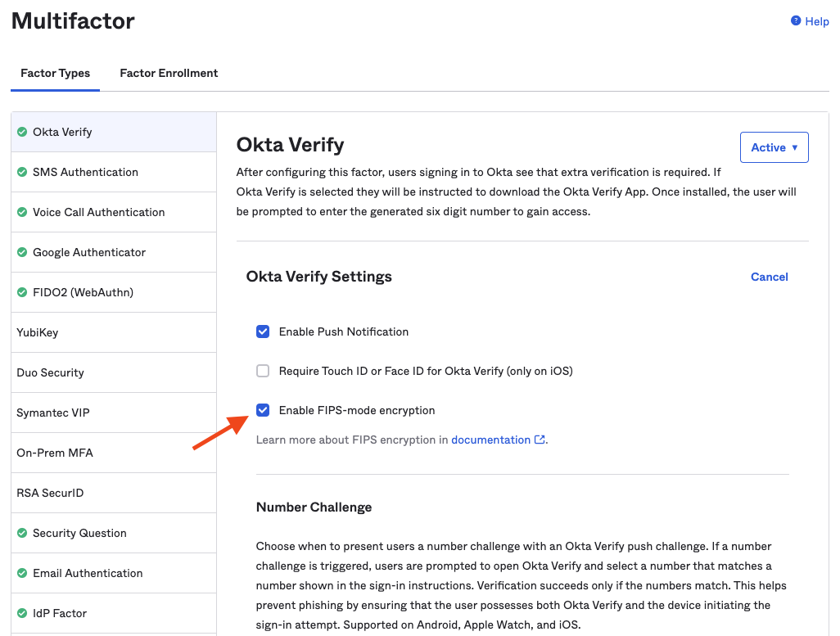This screenshot has height=636, width=840.
Task: Click green status icon beside Okta Verify
Action: 22,132
